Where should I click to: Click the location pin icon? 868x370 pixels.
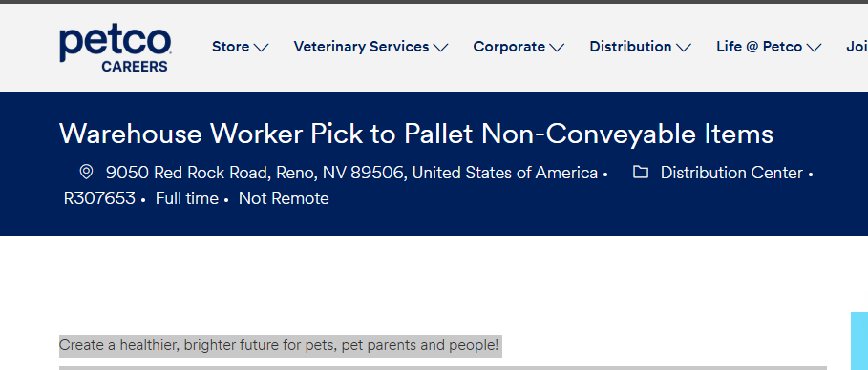[86, 172]
